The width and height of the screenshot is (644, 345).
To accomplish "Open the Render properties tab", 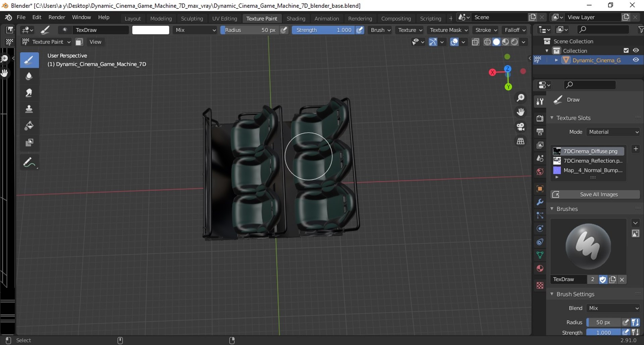I will (540, 118).
